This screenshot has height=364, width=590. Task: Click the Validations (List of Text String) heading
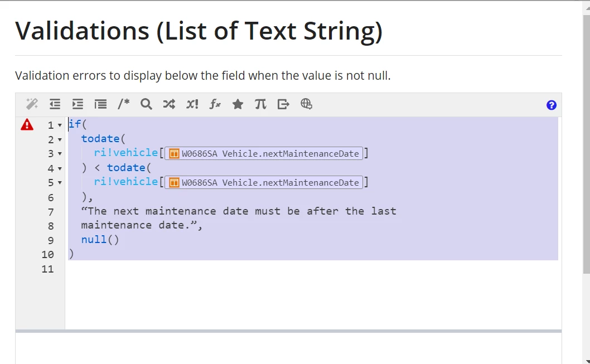pos(199,31)
